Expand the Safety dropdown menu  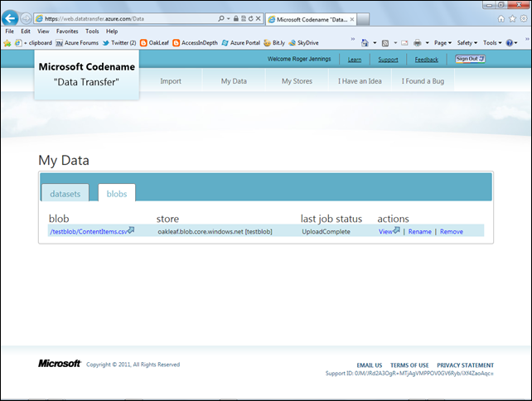pos(467,42)
